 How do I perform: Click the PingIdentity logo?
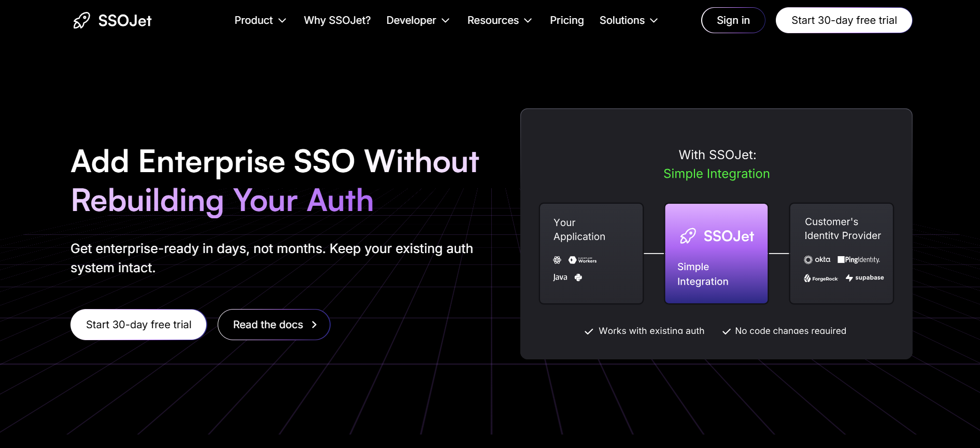point(859,259)
